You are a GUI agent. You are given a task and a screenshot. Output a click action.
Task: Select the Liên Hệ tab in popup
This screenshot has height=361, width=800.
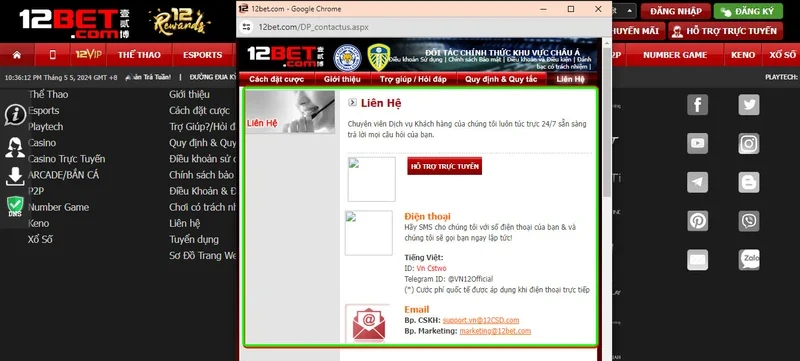(570, 79)
